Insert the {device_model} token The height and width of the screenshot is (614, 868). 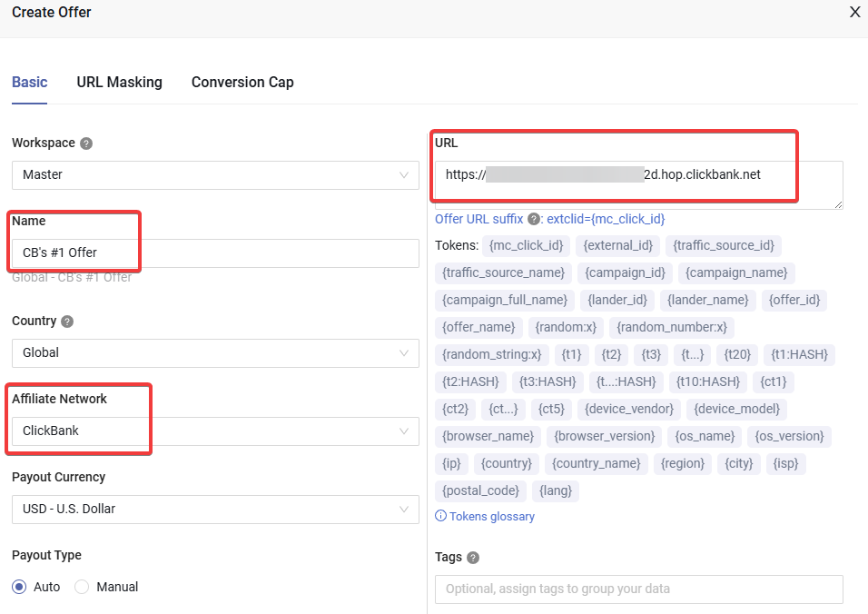pyautogui.click(x=737, y=409)
